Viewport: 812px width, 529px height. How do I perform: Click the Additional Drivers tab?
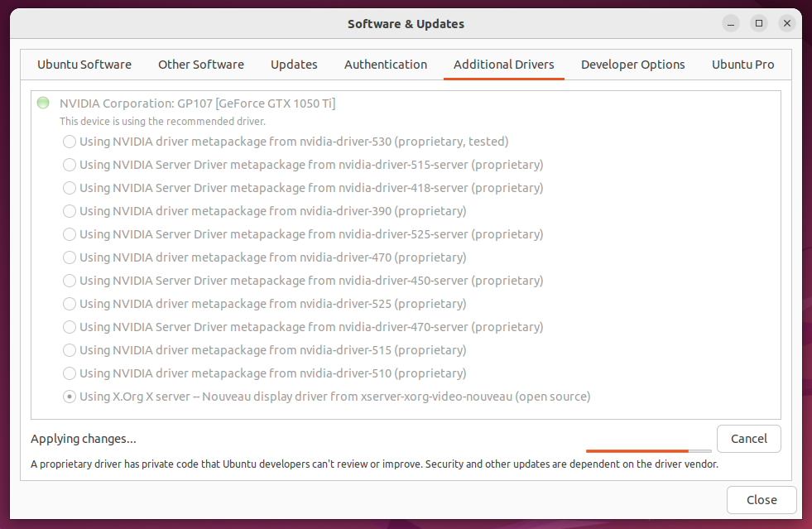pyautogui.click(x=503, y=65)
